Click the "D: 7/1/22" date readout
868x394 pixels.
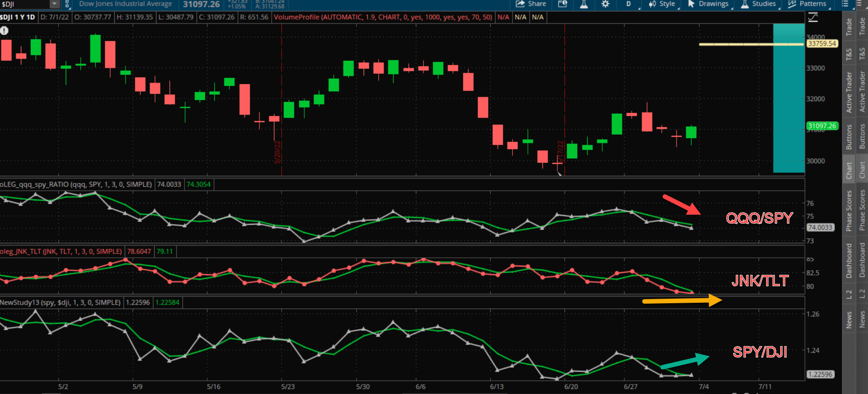pyautogui.click(x=54, y=17)
